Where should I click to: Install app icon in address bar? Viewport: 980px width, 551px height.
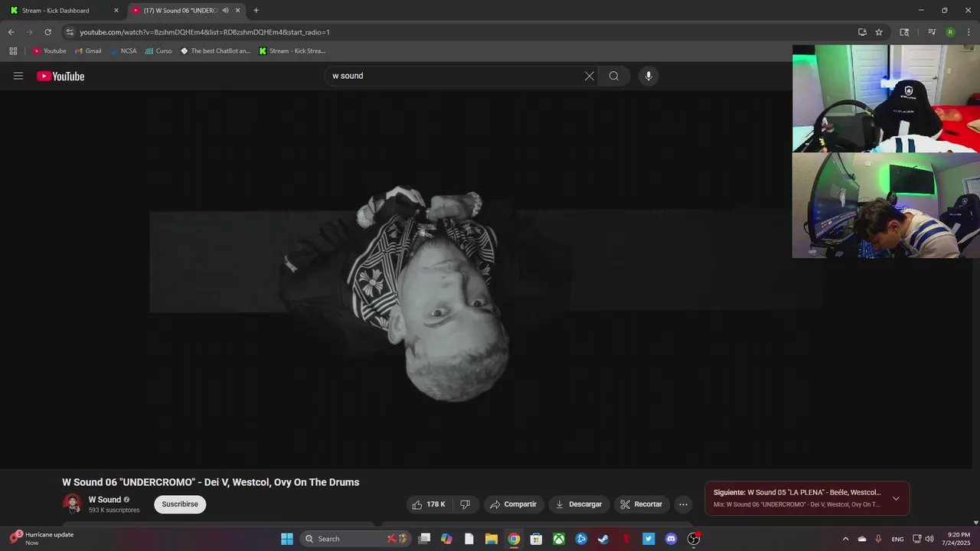click(x=862, y=32)
